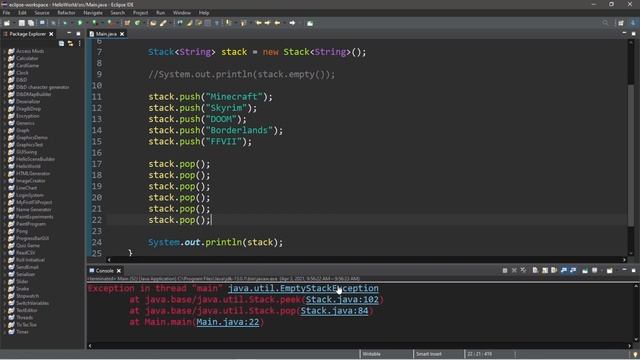The height and width of the screenshot is (360, 640).
Task: Expand the Calculator project node
Action: [x=5, y=58]
